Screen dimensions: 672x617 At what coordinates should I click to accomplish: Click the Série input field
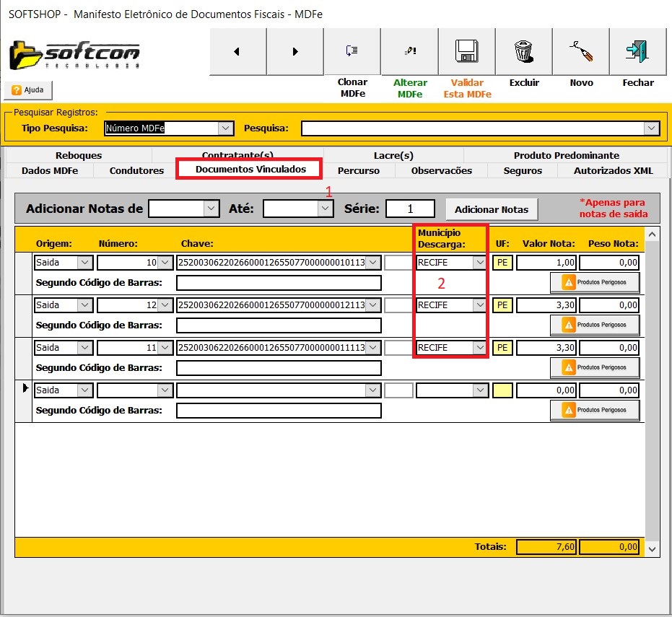click(x=410, y=209)
